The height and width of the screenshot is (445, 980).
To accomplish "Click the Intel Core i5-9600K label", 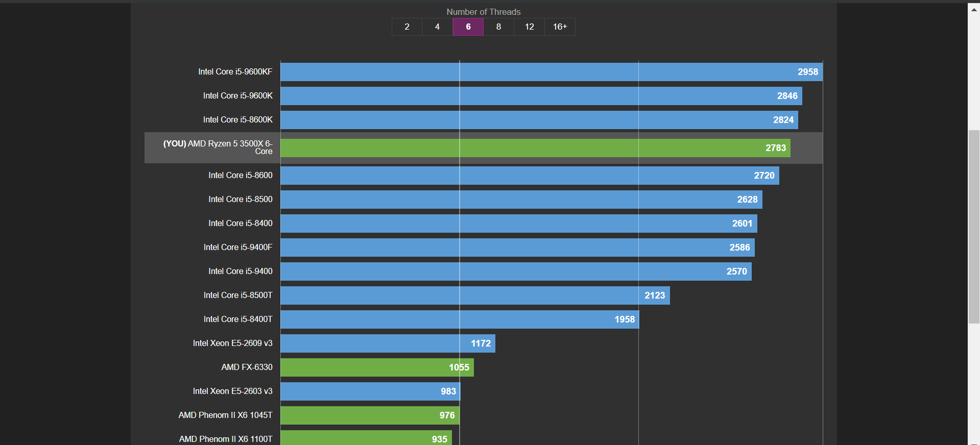I will coord(238,96).
